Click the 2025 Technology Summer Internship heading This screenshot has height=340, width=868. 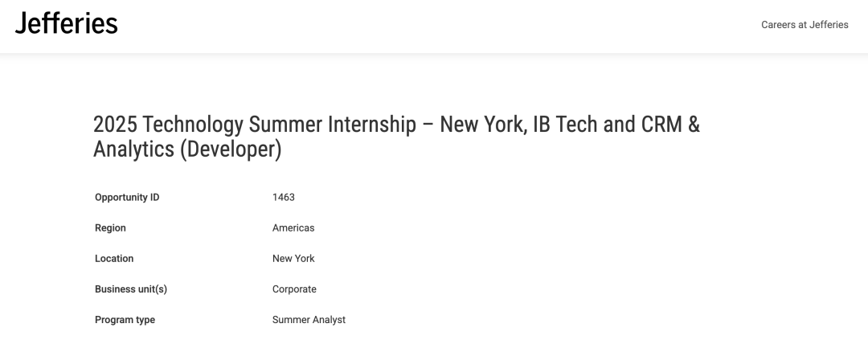click(x=396, y=137)
